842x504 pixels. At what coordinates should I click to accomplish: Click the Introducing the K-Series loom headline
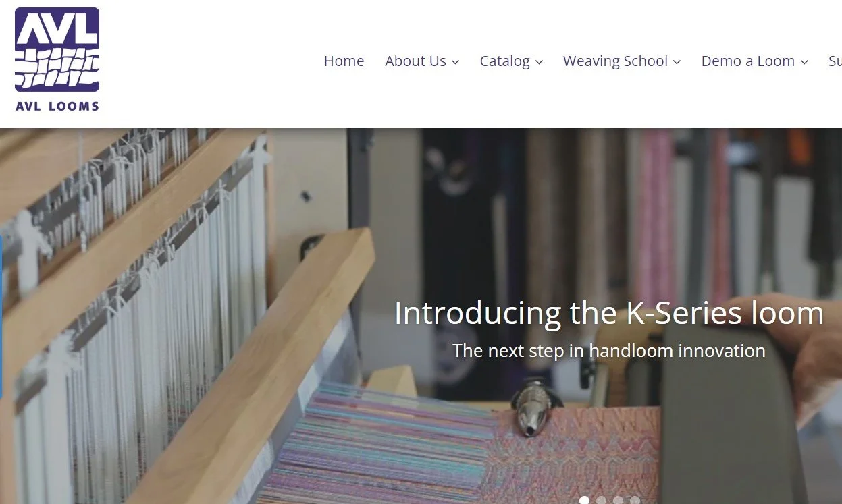pos(609,313)
